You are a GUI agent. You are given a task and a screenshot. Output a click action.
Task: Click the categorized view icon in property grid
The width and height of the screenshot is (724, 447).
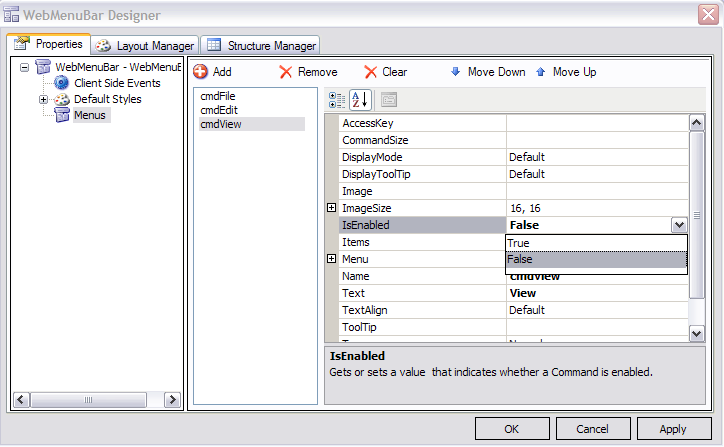[x=337, y=99]
